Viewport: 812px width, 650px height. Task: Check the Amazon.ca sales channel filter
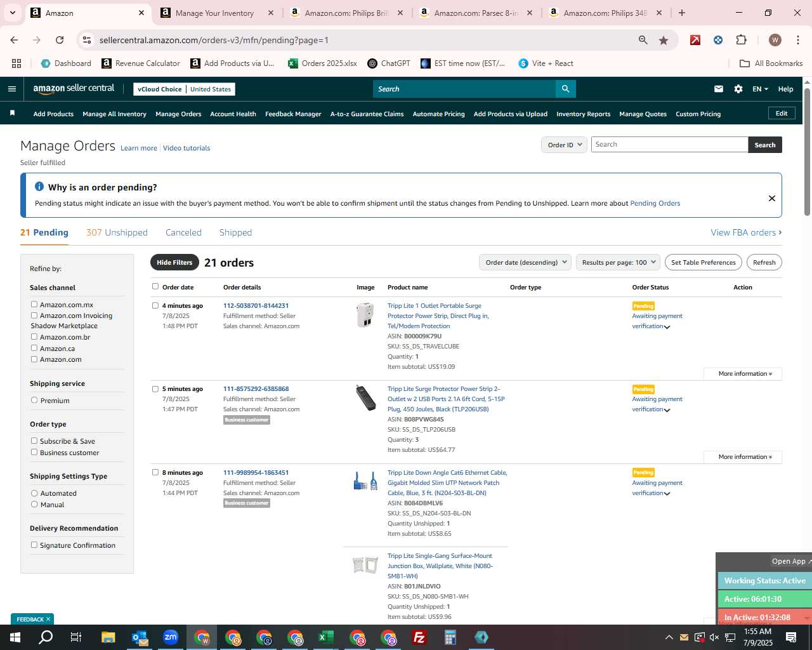pos(34,348)
